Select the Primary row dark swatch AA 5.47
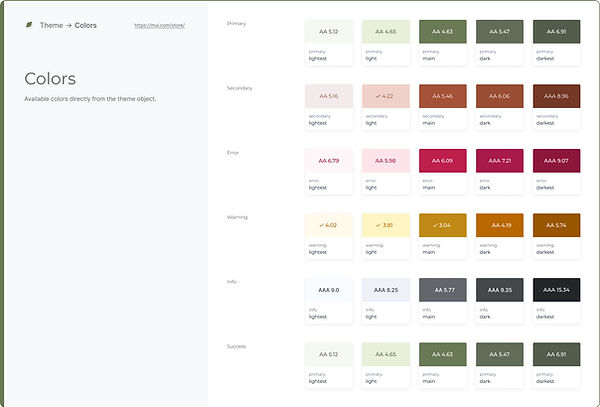The width and height of the screenshot is (600, 407). coord(500,32)
